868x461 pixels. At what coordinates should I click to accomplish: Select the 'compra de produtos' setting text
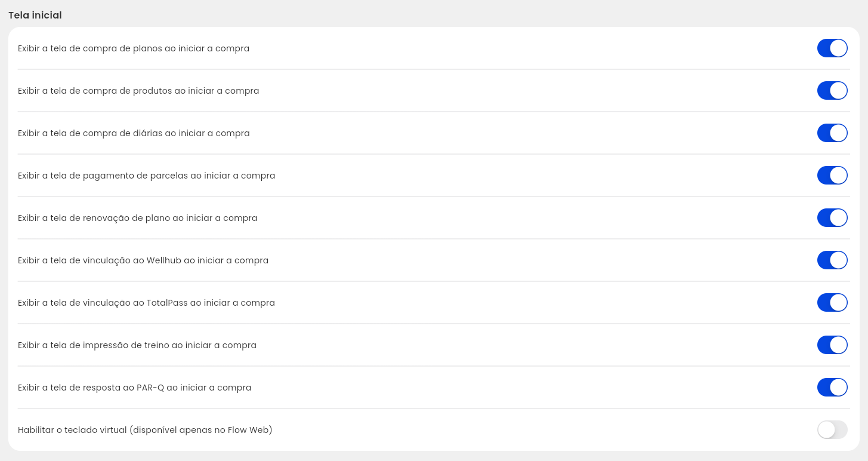[x=138, y=91]
